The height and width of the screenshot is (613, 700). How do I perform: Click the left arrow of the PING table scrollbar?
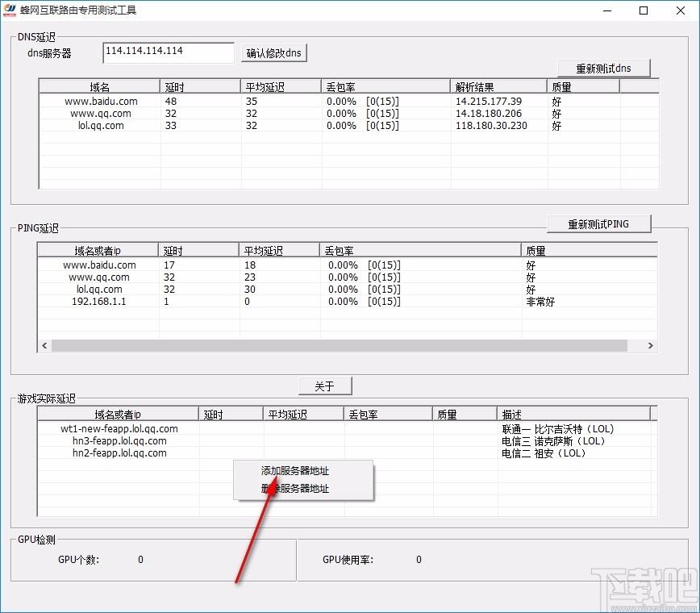pyautogui.click(x=44, y=344)
